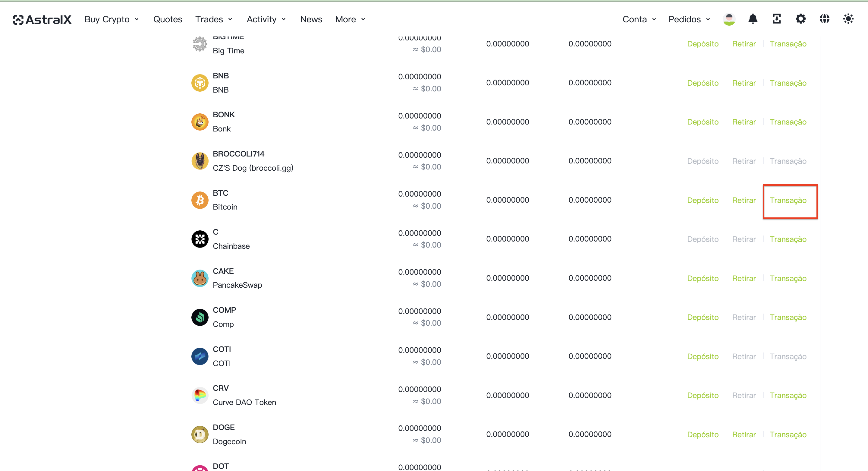
Task: Click Depósito for CAKE
Action: tap(703, 278)
